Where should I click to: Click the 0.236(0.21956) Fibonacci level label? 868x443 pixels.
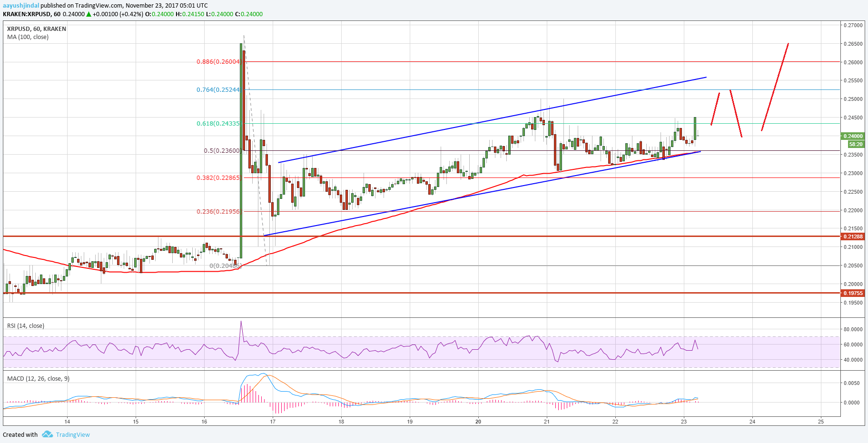click(218, 211)
